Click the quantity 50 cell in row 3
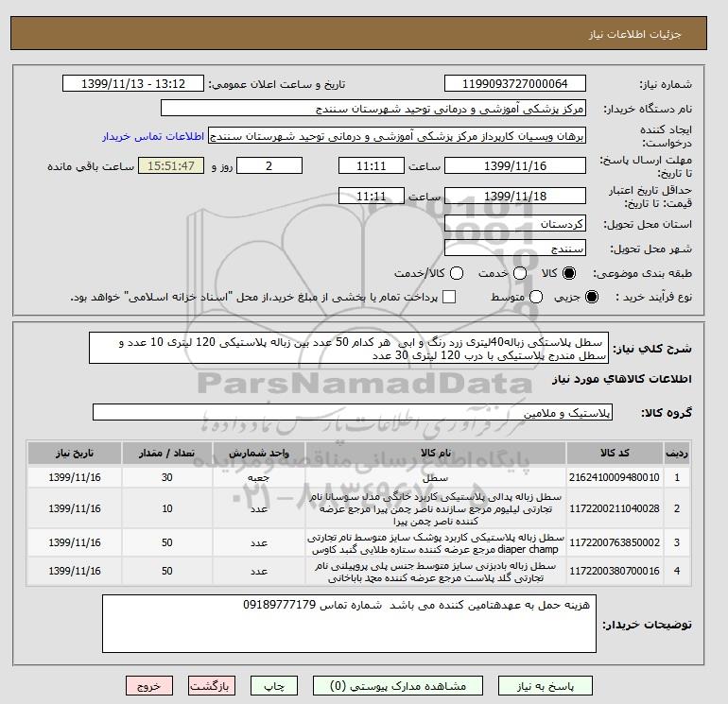 [167, 542]
